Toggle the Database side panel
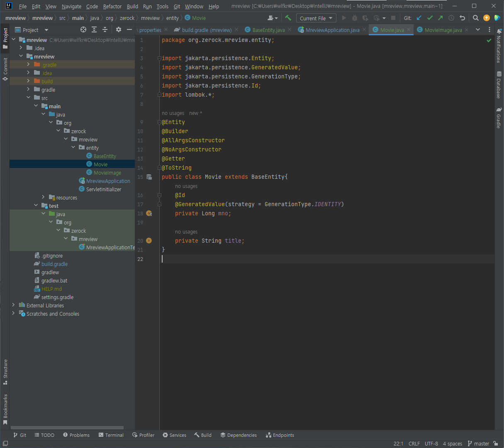This screenshot has width=504, height=448. (499, 85)
